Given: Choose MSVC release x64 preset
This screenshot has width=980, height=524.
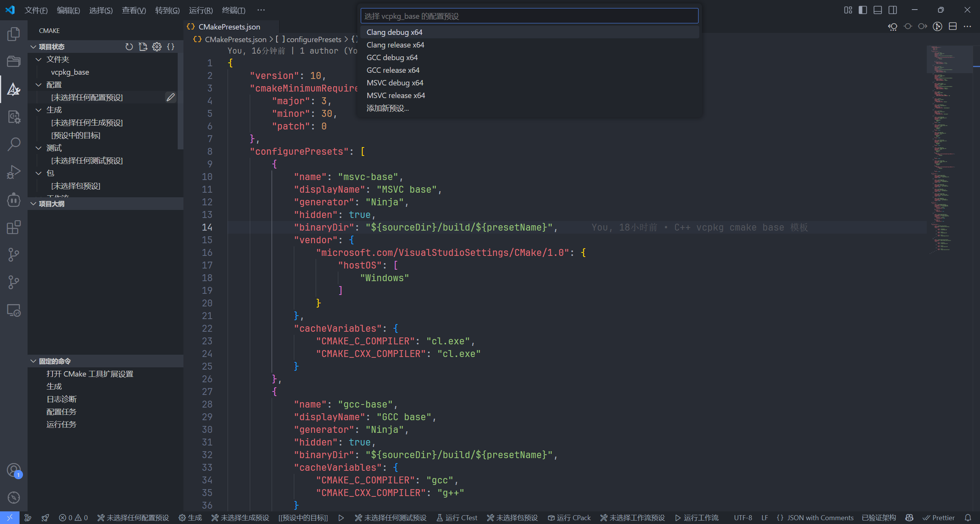Looking at the screenshot, I should (530, 95).
